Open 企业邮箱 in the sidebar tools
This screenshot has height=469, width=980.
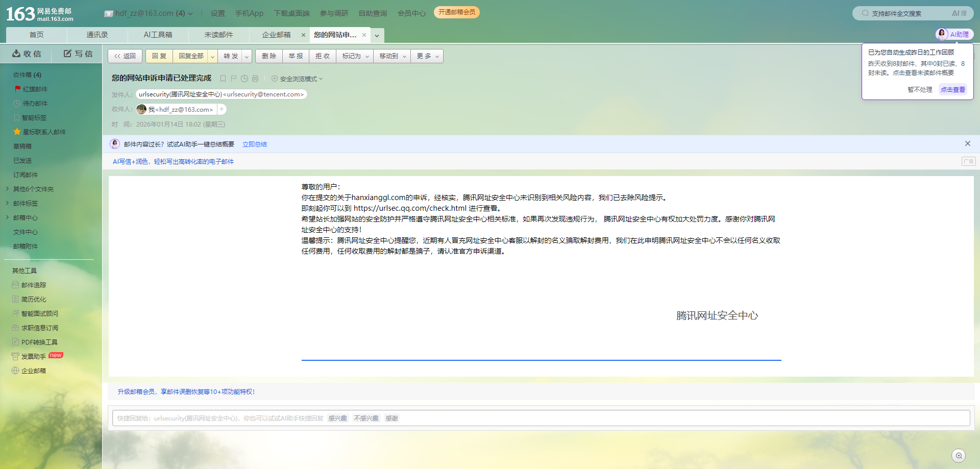[33, 371]
